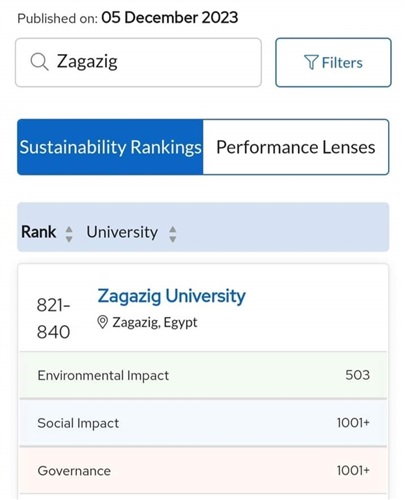Sort University ascending with the up arrow
Screen dimensions: 406x500
172,229
